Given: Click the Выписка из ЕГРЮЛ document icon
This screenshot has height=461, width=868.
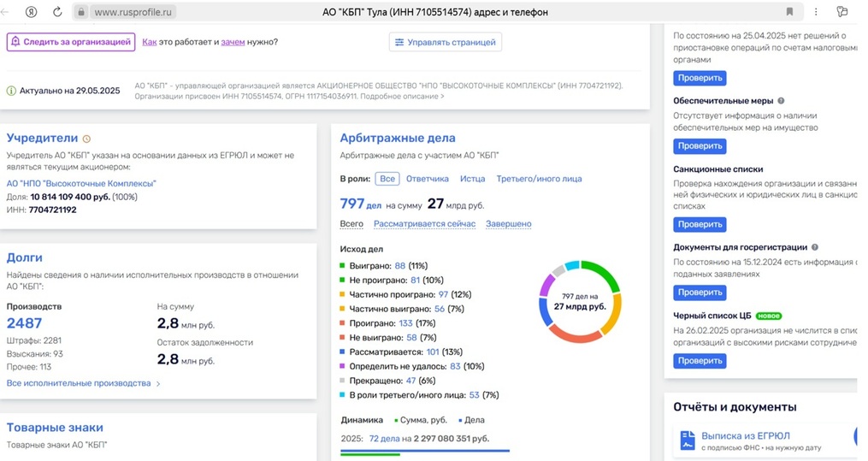Looking at the screenshot, I should point(688,440).
